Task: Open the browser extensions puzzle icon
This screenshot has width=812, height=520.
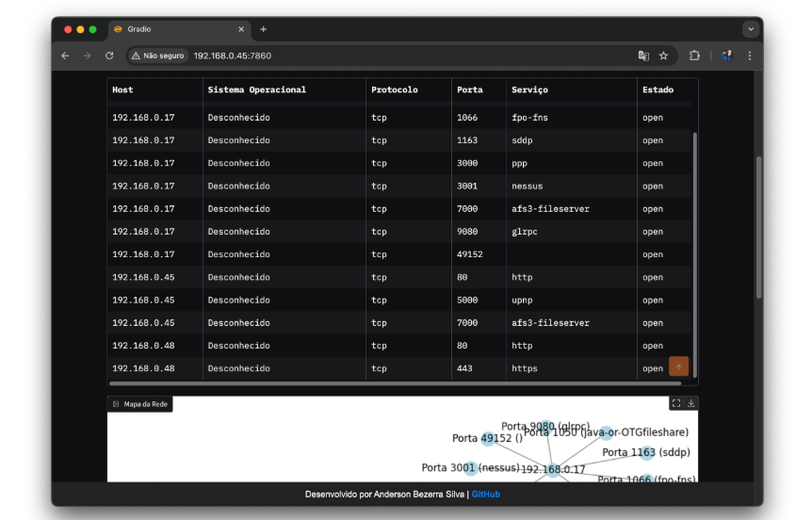Action: click(694, 56)
